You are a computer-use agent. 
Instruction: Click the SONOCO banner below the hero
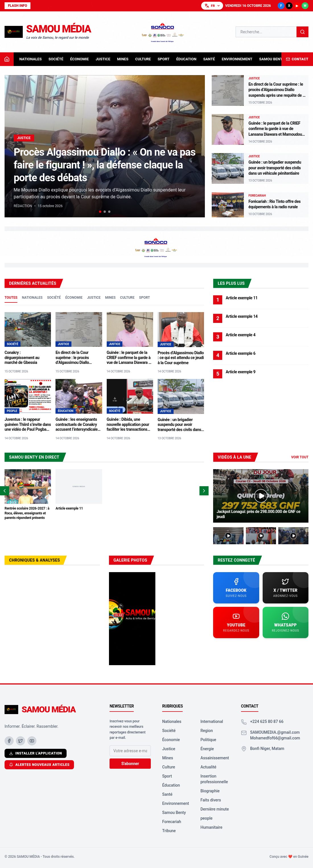[156, 247]
